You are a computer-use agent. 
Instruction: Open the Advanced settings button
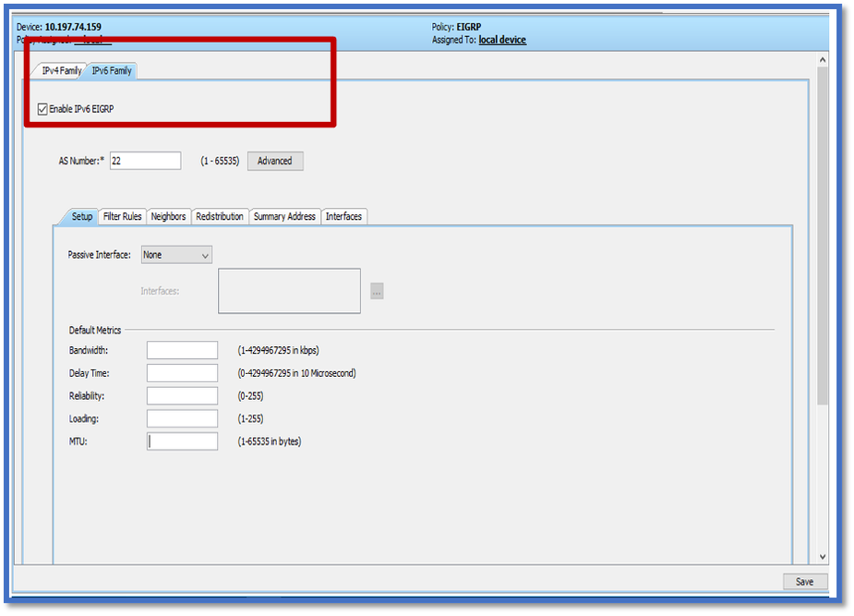(275, 162)
